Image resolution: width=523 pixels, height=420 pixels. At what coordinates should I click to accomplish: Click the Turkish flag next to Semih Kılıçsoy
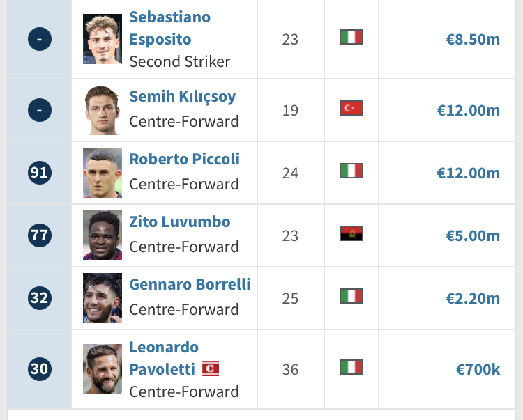pos(351,108)
